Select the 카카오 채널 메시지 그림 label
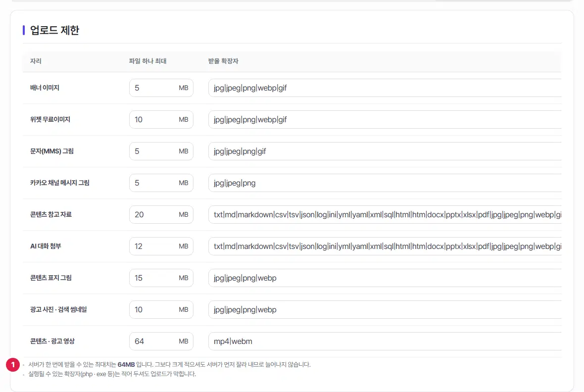 [x=59, y=183]
